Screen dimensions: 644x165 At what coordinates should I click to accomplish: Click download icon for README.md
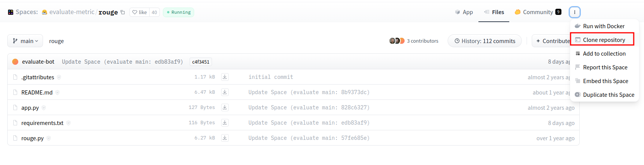click(x=225, y=92)
